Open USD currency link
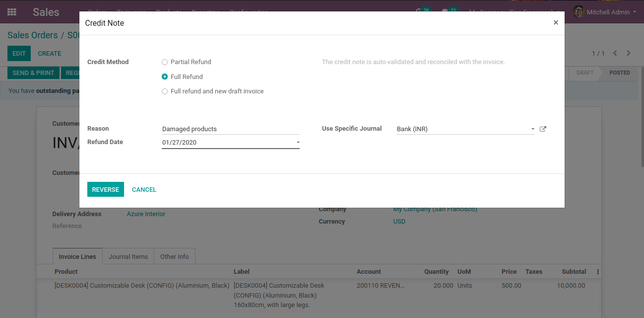The image size is (644, 318). pos(399,222)
